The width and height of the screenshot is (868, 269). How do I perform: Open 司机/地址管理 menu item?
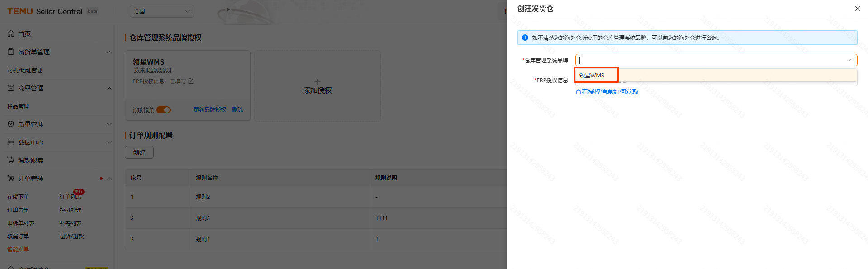25,70
